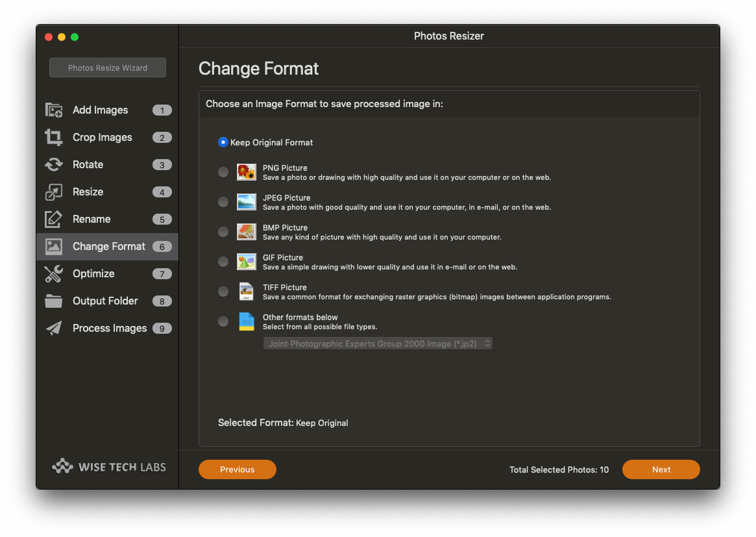Click the Resize icon in sidebar
The height and width of the screenshot is (537, 756).
pos(53,192)
